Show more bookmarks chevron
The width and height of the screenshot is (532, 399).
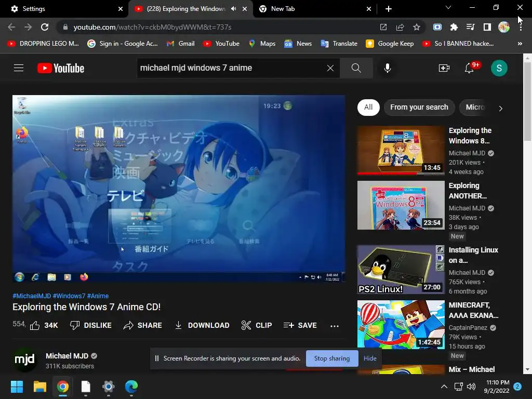(520, 44)
